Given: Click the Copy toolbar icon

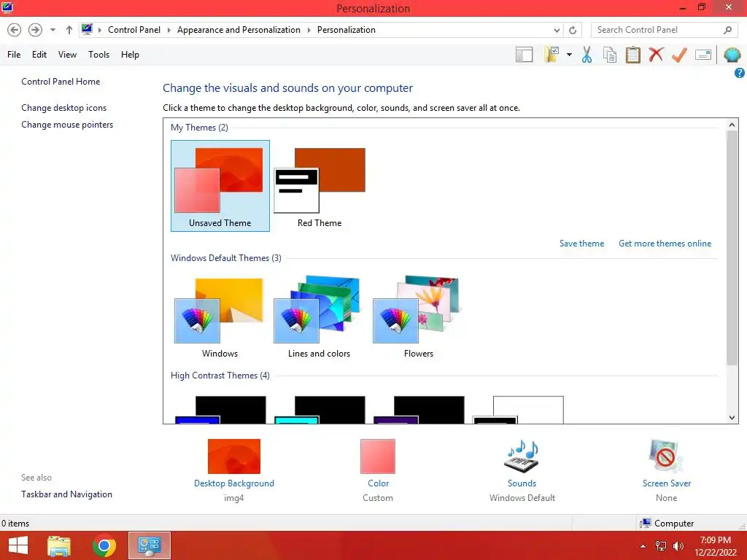Looking at the screenshot, I should (610, 55).
